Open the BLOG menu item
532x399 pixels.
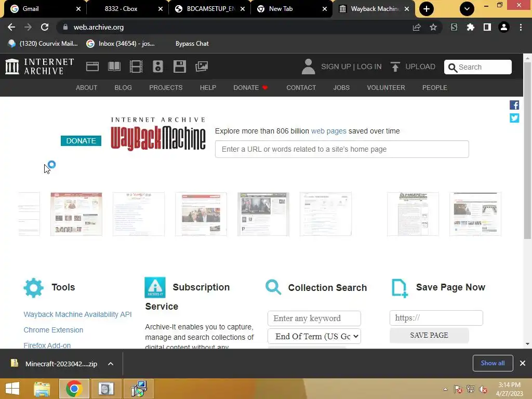(123, 87)
